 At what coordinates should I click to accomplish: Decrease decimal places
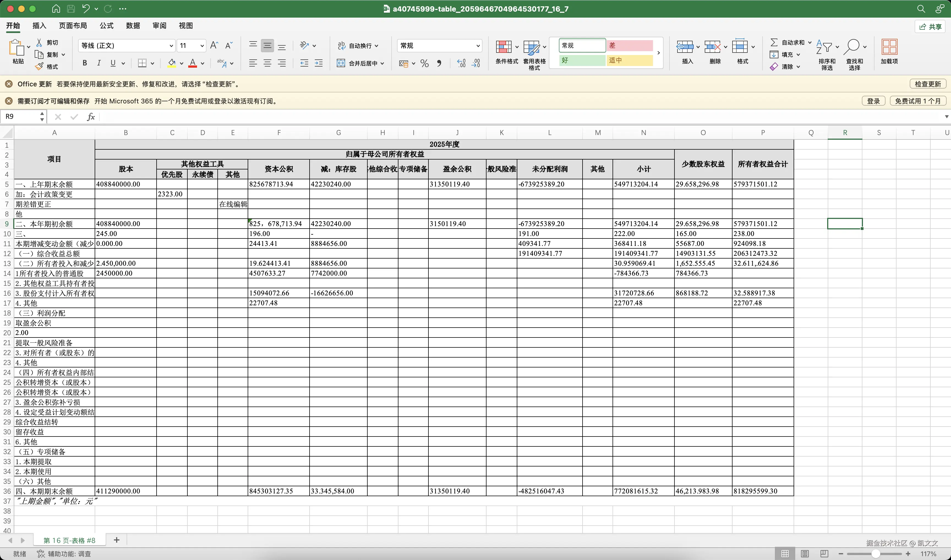click(x=476, y=63)
